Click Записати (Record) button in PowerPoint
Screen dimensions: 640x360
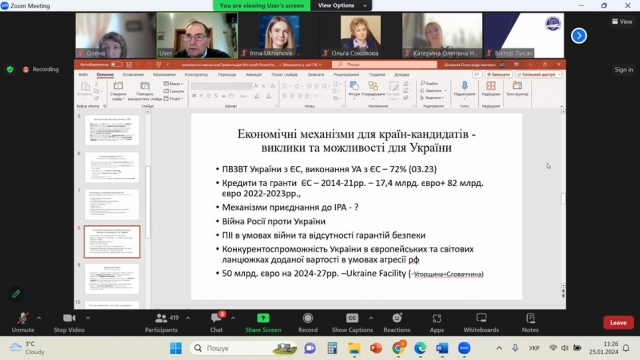[498, 75]
